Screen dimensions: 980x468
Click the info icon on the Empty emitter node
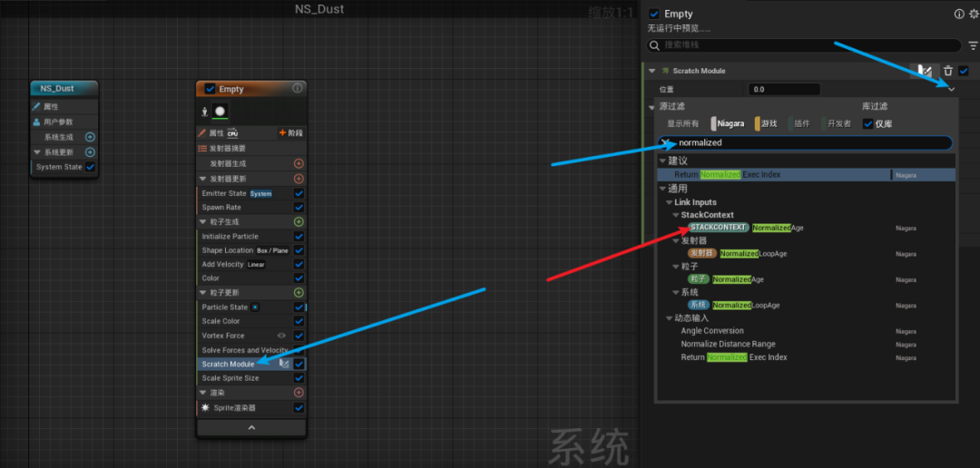click(x=298, y=89)
